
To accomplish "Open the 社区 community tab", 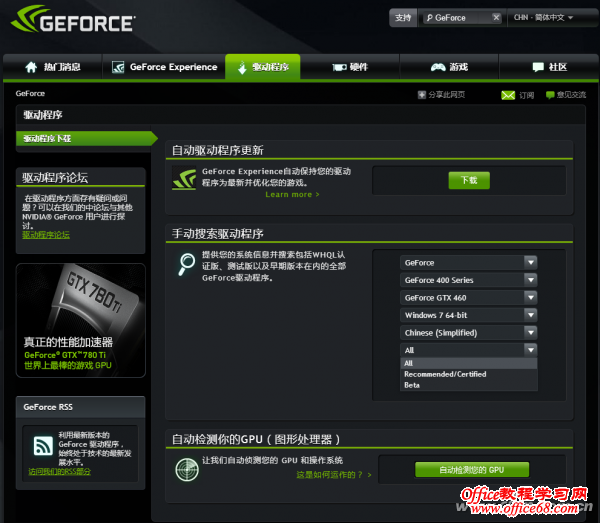I will point(549,67).
